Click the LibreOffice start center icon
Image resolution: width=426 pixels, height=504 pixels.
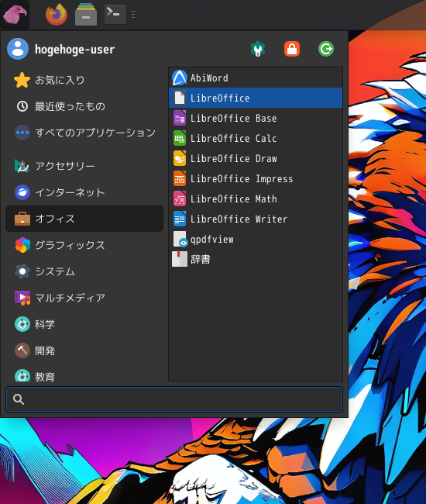pyautogui.click(x=180, y=98)
